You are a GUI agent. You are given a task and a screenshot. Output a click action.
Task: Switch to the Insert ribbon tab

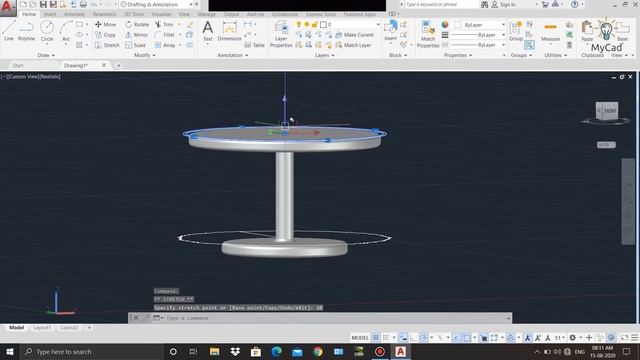pos(50,14)
